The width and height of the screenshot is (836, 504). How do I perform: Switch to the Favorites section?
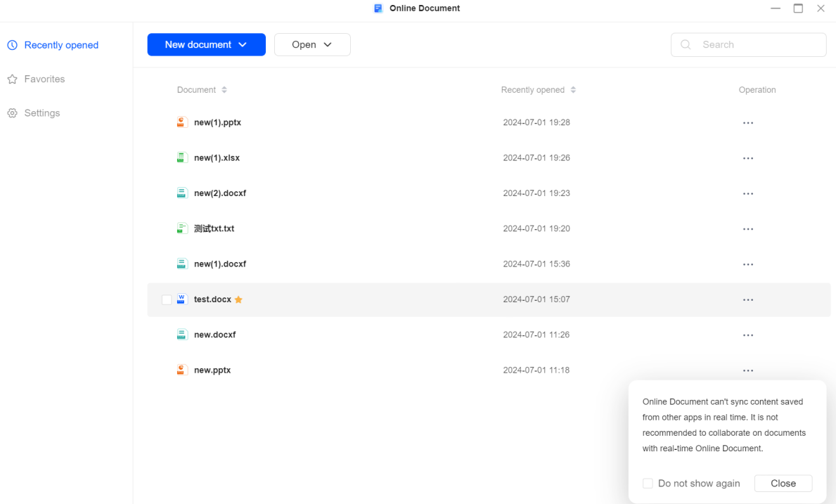tap(45, 79)
